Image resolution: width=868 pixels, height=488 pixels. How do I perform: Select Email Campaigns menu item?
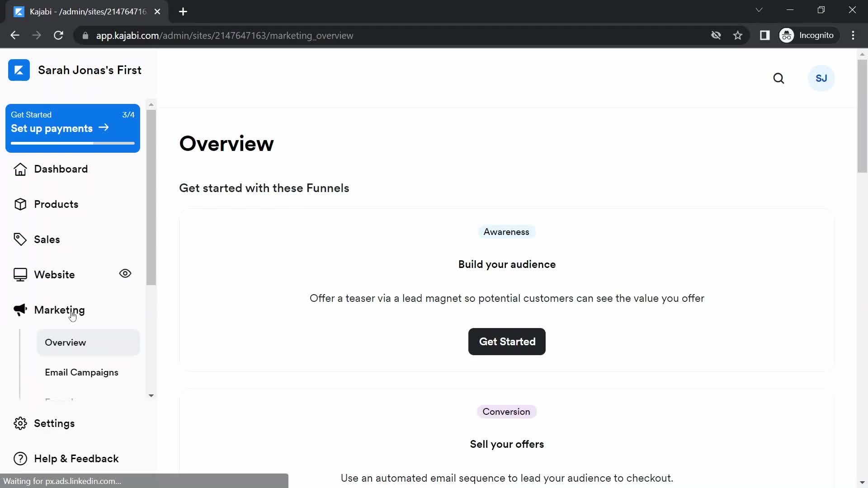coord(82,372)
